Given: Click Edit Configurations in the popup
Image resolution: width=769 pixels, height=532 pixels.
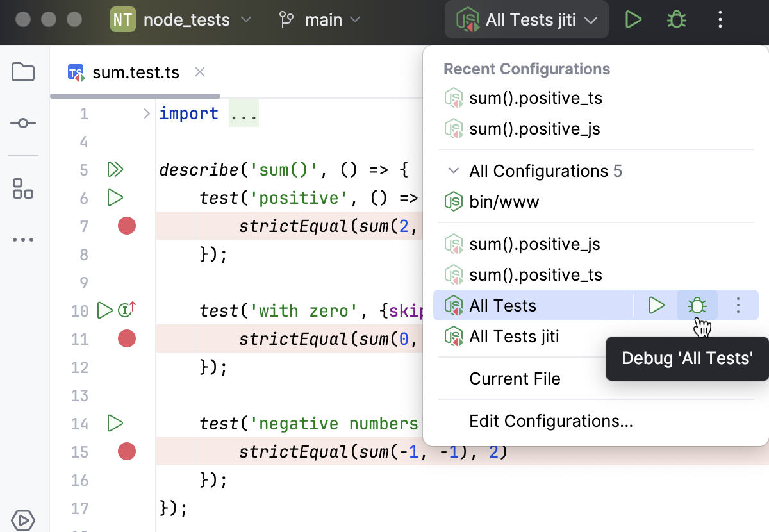Looking at the screenshot, I should (551, 421).
